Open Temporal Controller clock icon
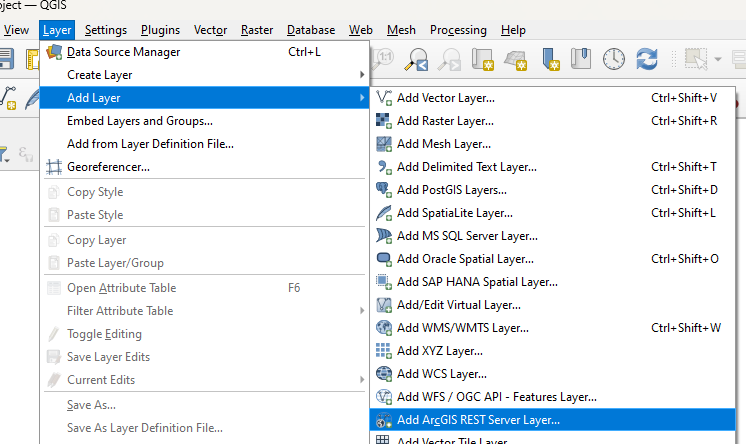746x444 pixels. click(614, 61)
